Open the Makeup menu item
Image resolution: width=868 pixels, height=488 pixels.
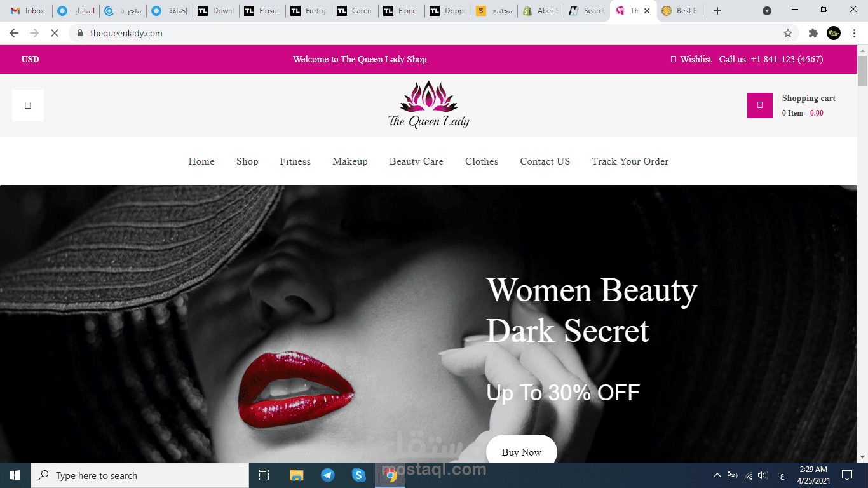[350, 161]
